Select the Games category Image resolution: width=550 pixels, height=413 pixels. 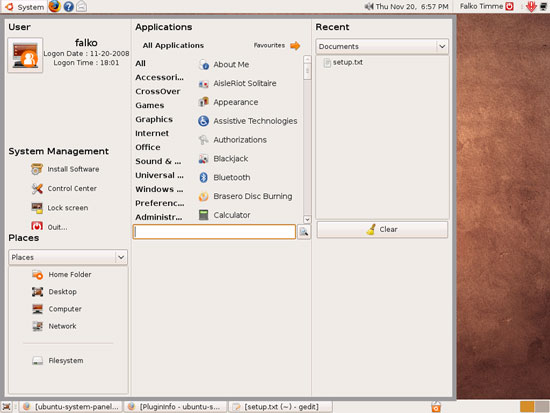[x=150, y=106]
